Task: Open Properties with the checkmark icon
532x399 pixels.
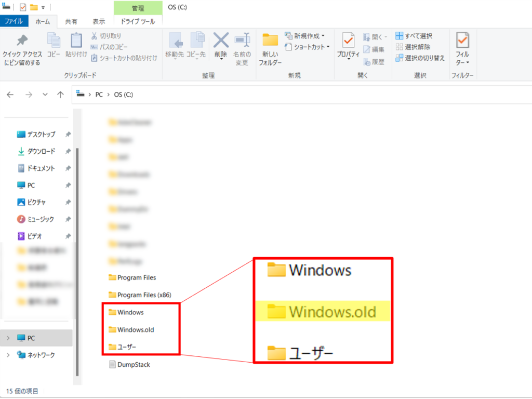Action: 348,41
